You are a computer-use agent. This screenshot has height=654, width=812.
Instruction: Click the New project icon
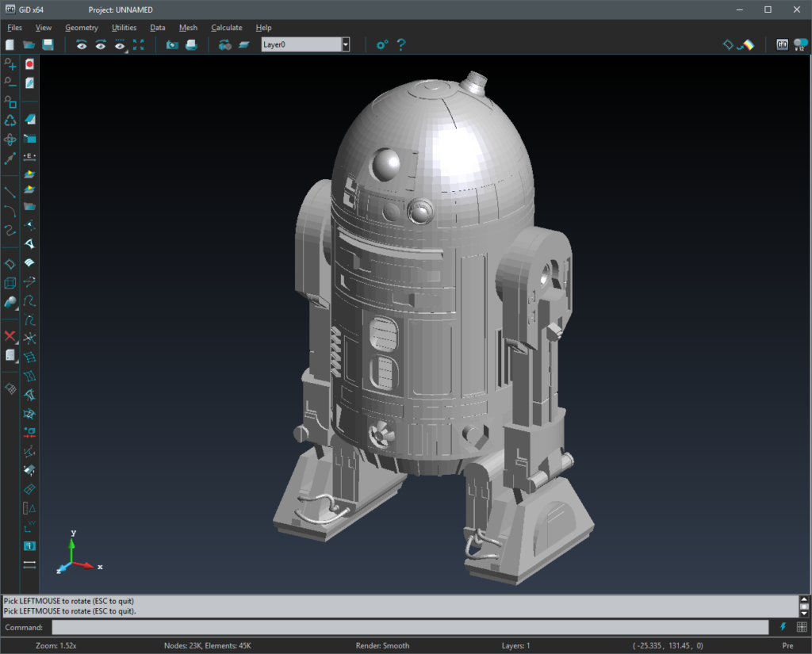coord(10,44)
